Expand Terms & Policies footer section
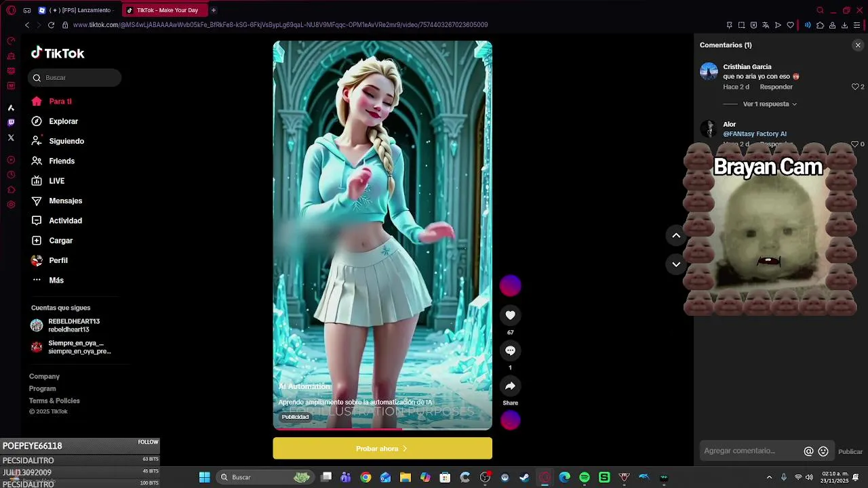Screen dimensions: 868x488 point(54,401)
